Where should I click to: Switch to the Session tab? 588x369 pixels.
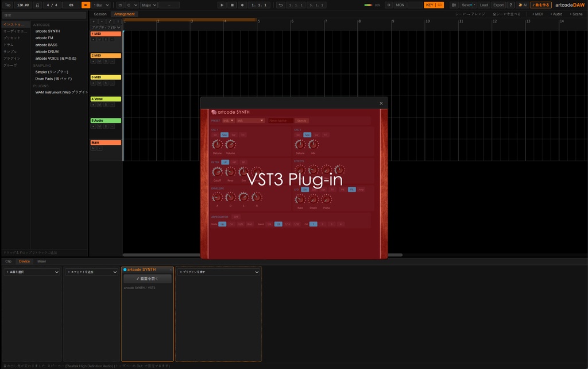click(x=100, y=14)
